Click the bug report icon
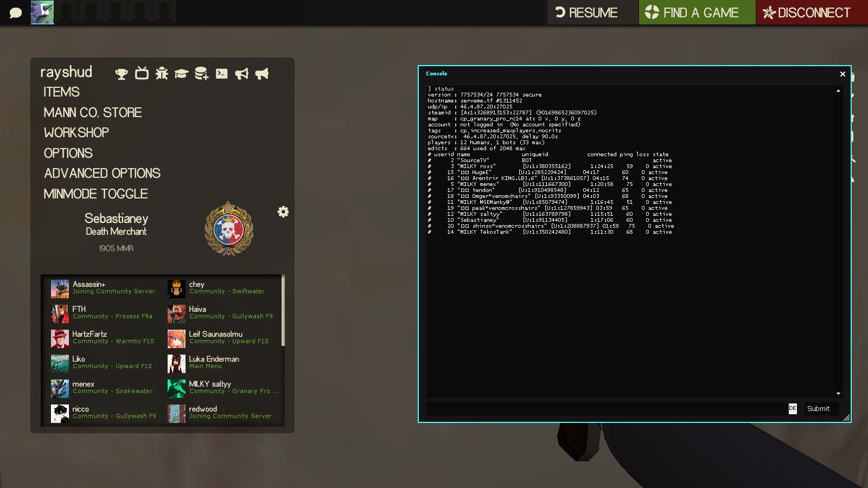868x488 pixels. coord(162,73)
